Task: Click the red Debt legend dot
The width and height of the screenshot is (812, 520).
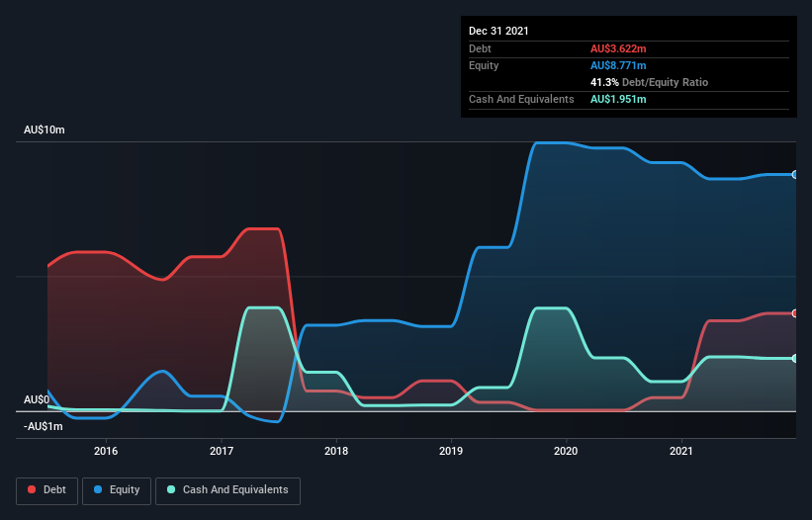Action: coord(32,489)
